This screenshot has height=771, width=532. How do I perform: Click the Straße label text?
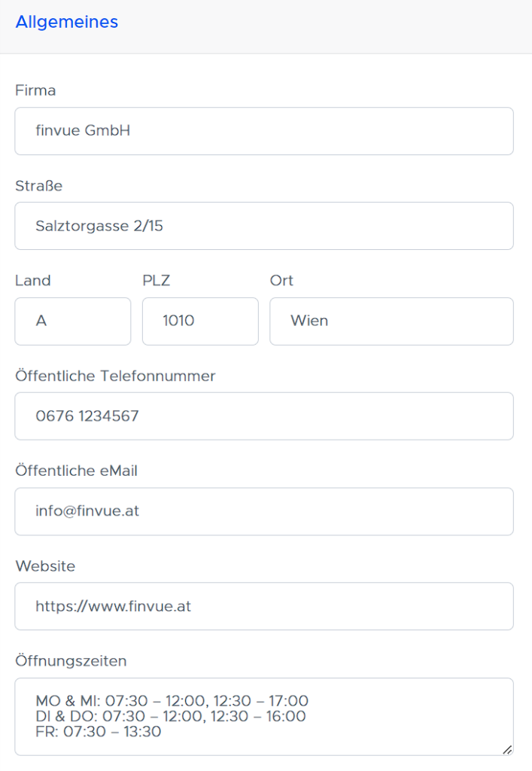click(38, 185)
